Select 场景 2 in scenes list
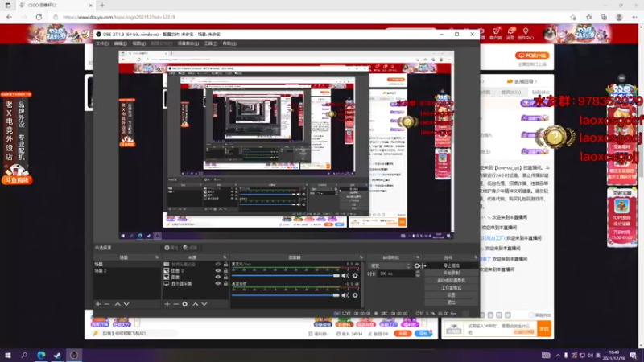This screenshot has width=644, height=362. pos(127,271)
